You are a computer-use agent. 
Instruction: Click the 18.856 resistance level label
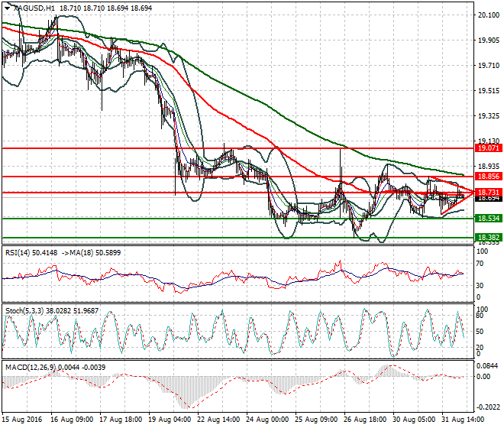click(x=489, y=177)
